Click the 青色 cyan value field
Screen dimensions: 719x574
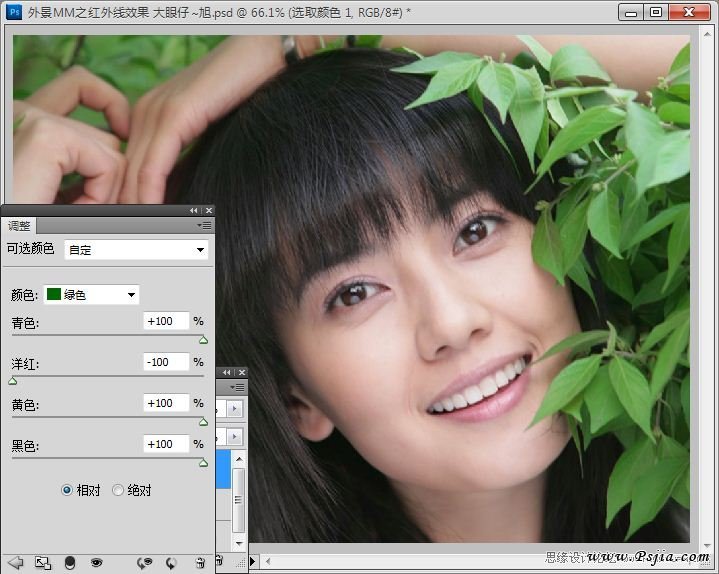click(x=166, y=321)
